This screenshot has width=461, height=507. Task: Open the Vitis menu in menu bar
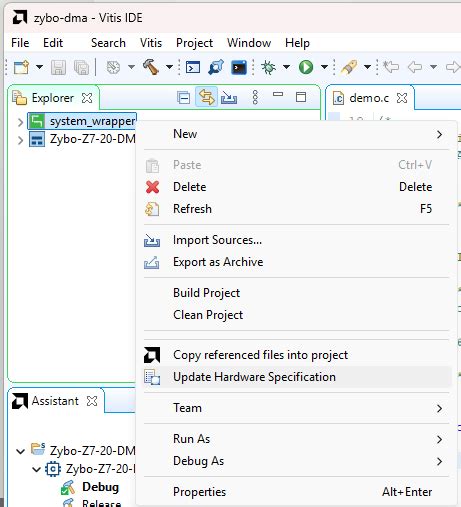[151, 43]
